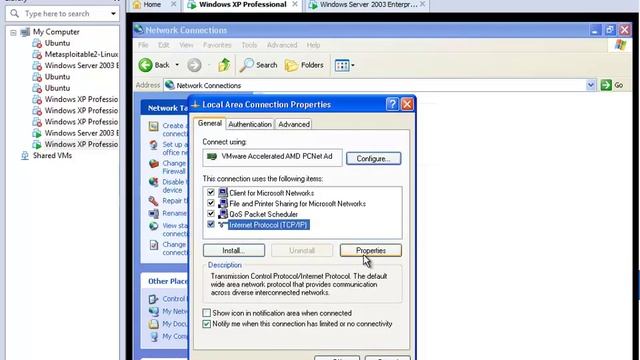Image resolution: width=640 pixels, height=360 pixels.
Task: Open the View menu
Action: (186, 45)
